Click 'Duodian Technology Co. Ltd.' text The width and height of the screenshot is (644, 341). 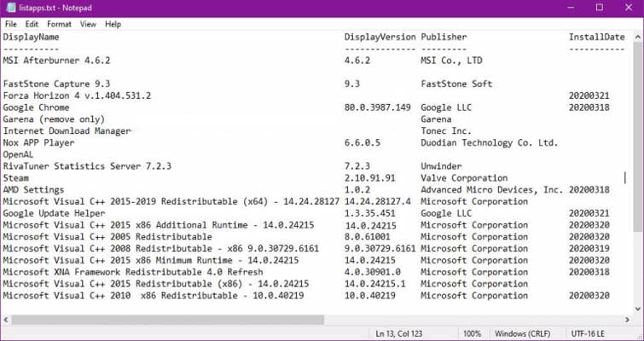pyautogui.click(x=490, y=143)
